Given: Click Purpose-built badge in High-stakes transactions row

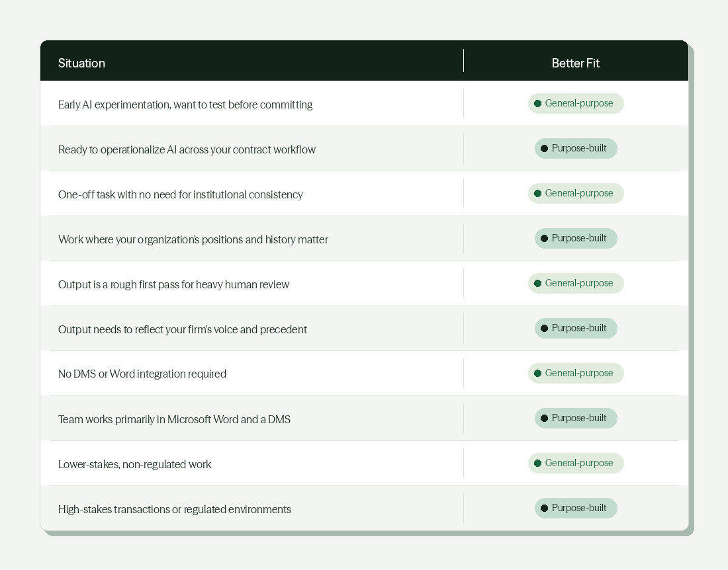Looking at the screenshot, I should click(576, 509).
